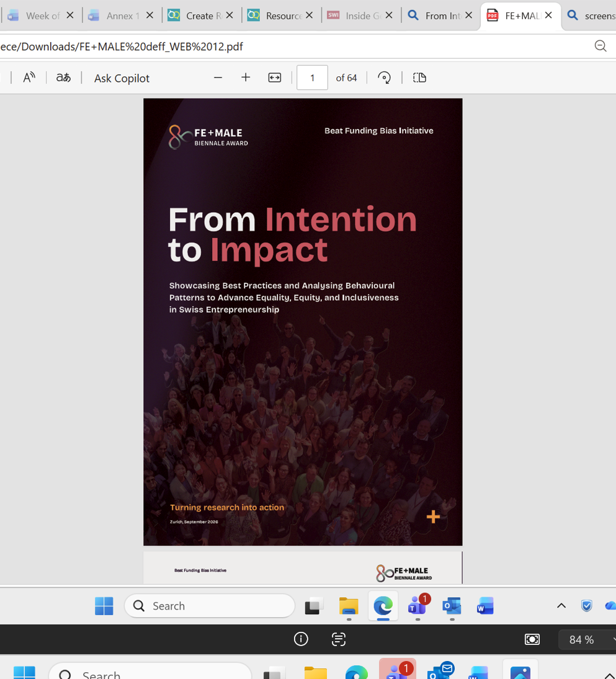Click the rounded taskbar Search box
Viewport: 616px width, 679px height.
click(209, 606)
